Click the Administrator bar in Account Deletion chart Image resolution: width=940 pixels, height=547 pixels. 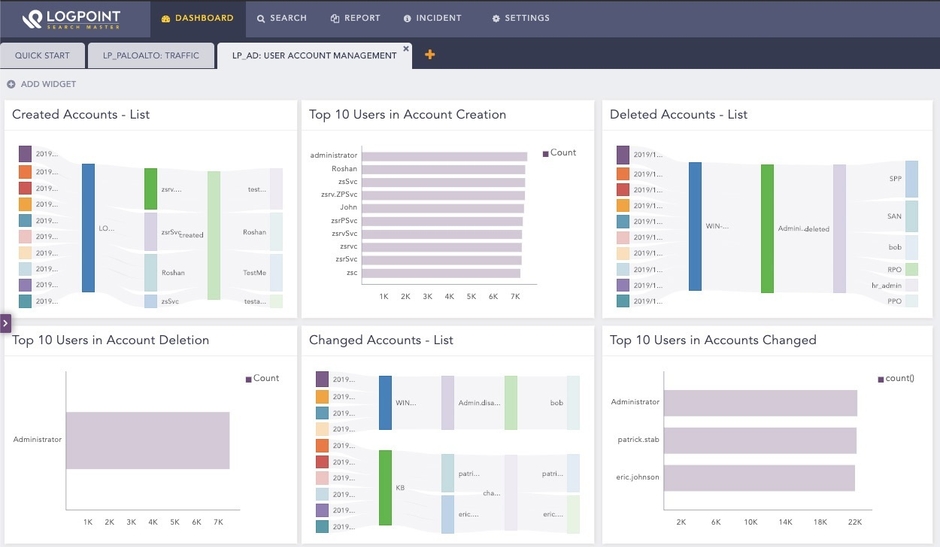click(x=147, y=440)
